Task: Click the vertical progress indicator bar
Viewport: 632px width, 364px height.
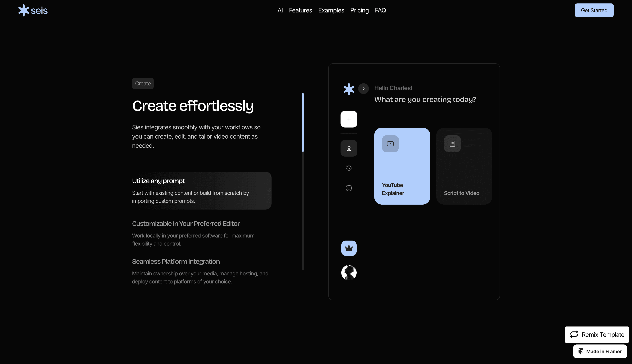Action: click(x=303, y=182)
